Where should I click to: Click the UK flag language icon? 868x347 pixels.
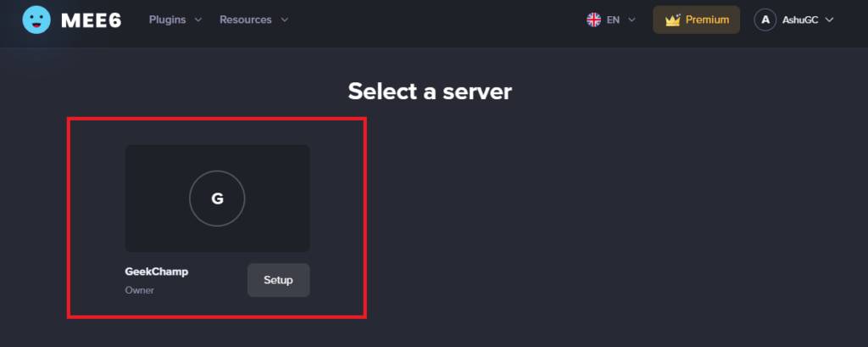pyautogui.click(x=593, y=20)
